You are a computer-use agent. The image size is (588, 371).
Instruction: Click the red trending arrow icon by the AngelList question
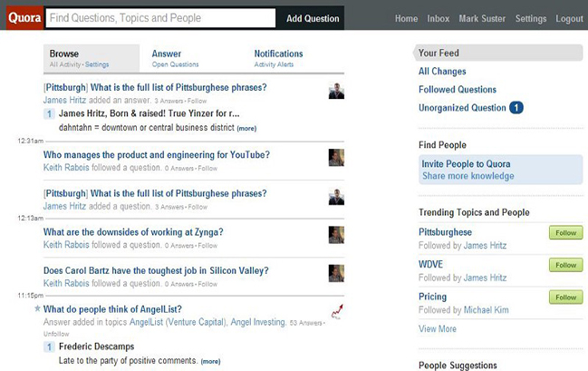pyautogui.click(x=337, y=312)
